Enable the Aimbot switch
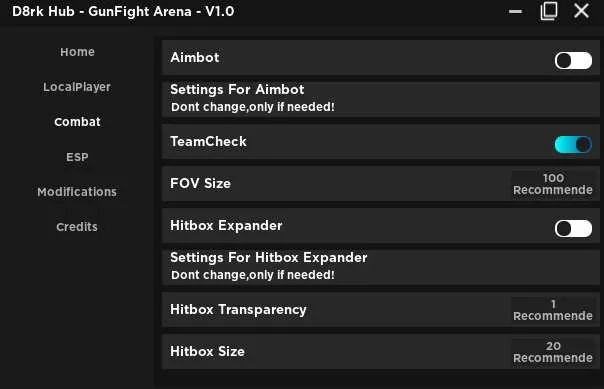The image size is (604, 389). click(x=573, y=60)
